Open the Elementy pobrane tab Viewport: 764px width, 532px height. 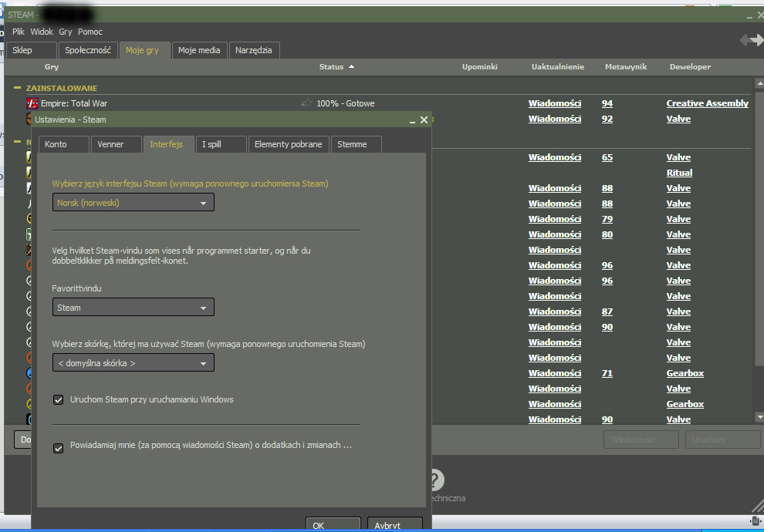(x=289, y=144)
